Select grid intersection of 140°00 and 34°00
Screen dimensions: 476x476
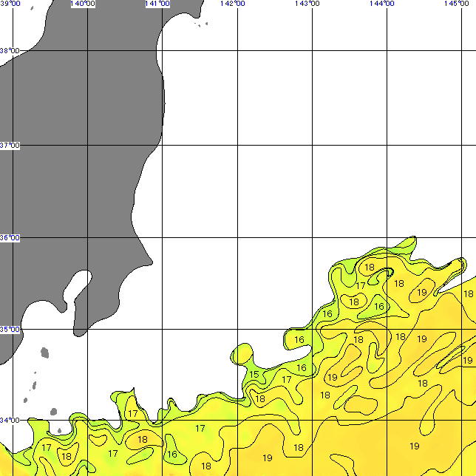click(x=88, y=420)
